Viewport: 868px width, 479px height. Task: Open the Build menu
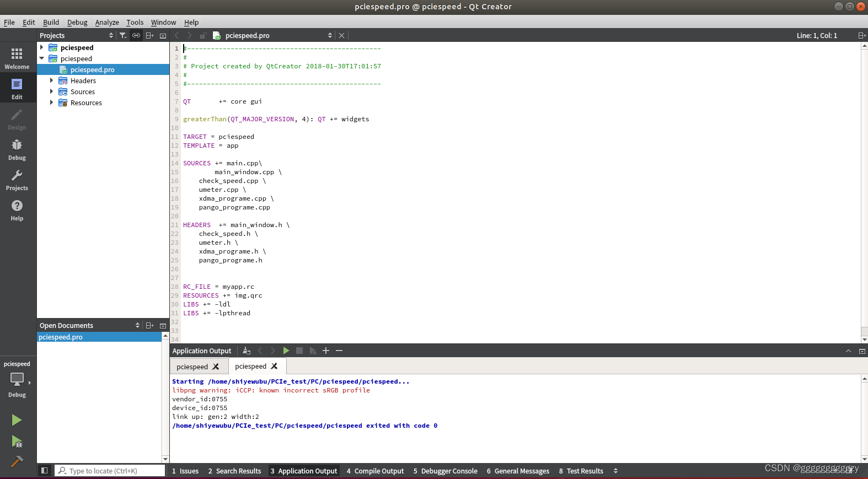click(51, 22)
